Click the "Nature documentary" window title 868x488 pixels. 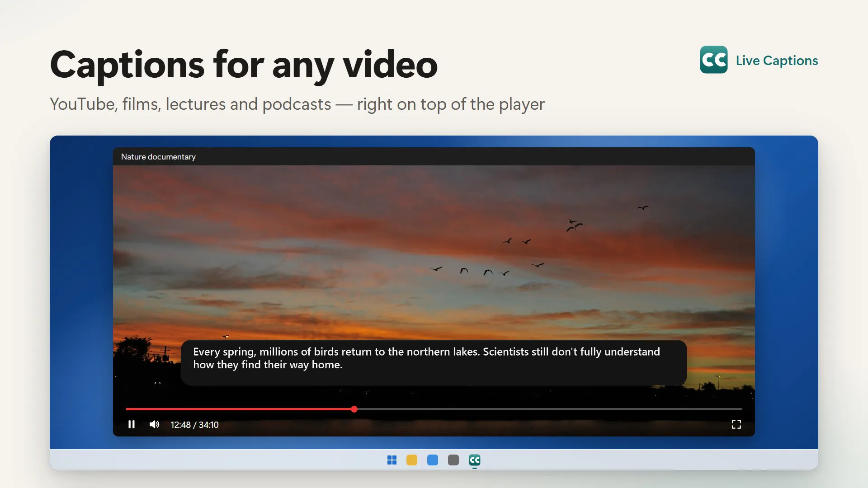pyautogui.click(x=158, y=157)
